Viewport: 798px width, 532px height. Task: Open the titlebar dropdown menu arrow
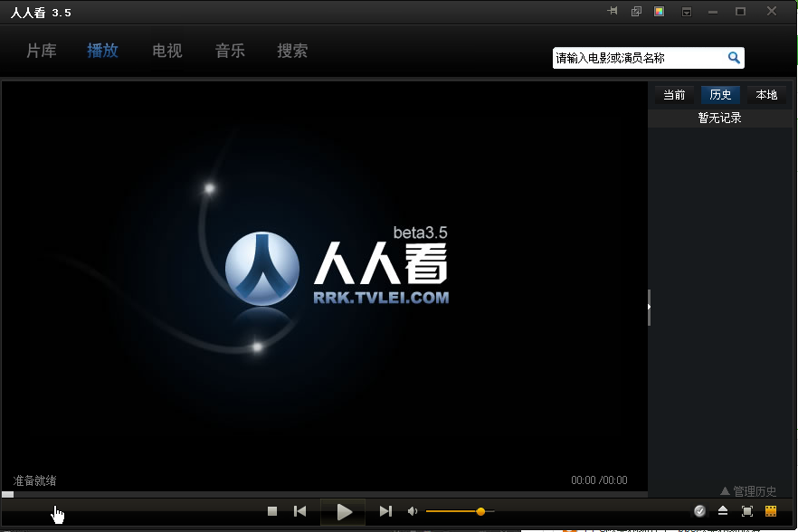686,12
